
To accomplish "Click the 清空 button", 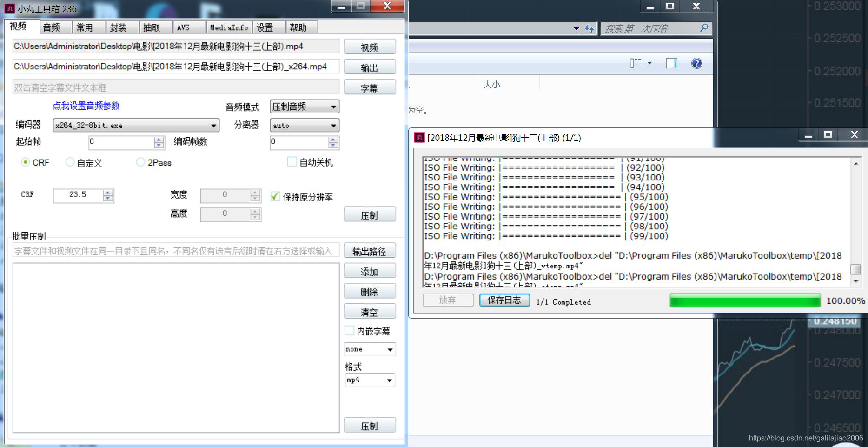I will pos(370,312).
